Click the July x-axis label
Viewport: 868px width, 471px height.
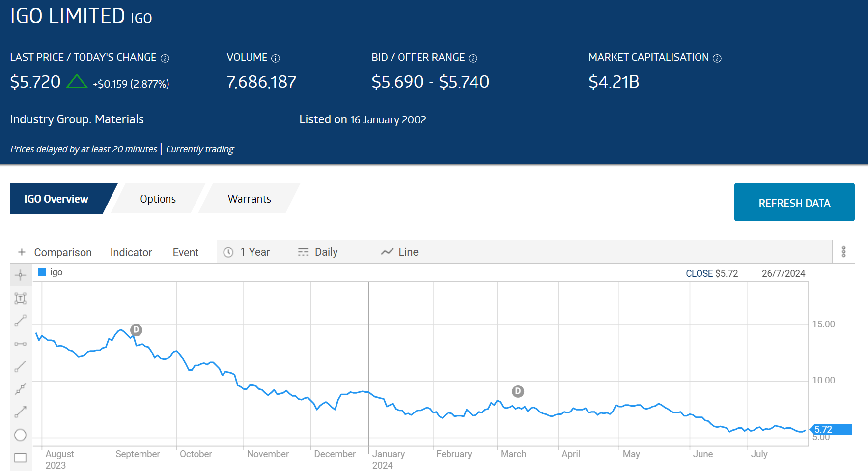tap(759, 454)
